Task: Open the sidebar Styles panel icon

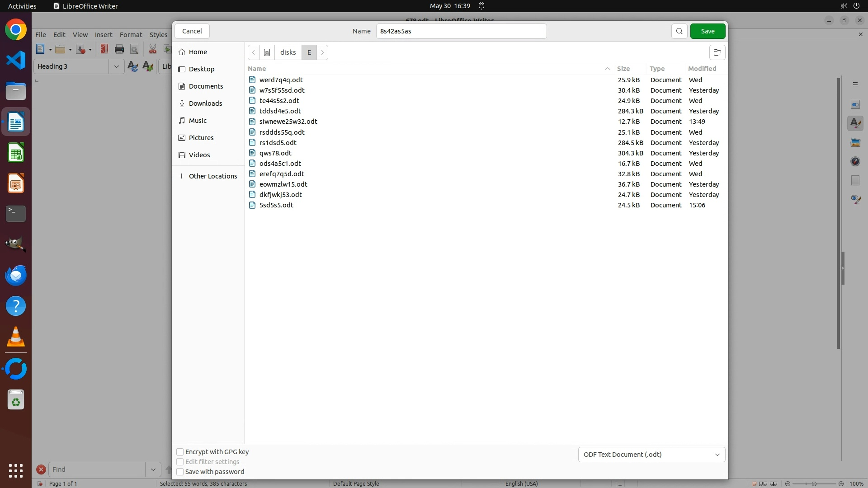Action: click(x=855, y=123)
